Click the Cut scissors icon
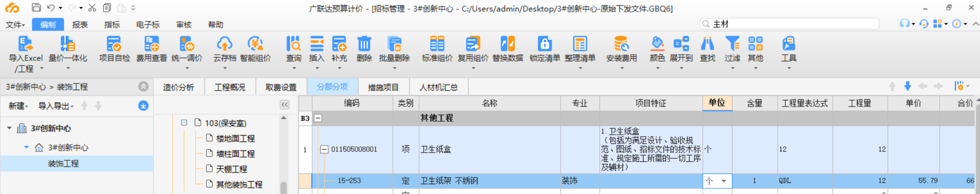Screen dimensions: 980x194 tap(92, 8)
